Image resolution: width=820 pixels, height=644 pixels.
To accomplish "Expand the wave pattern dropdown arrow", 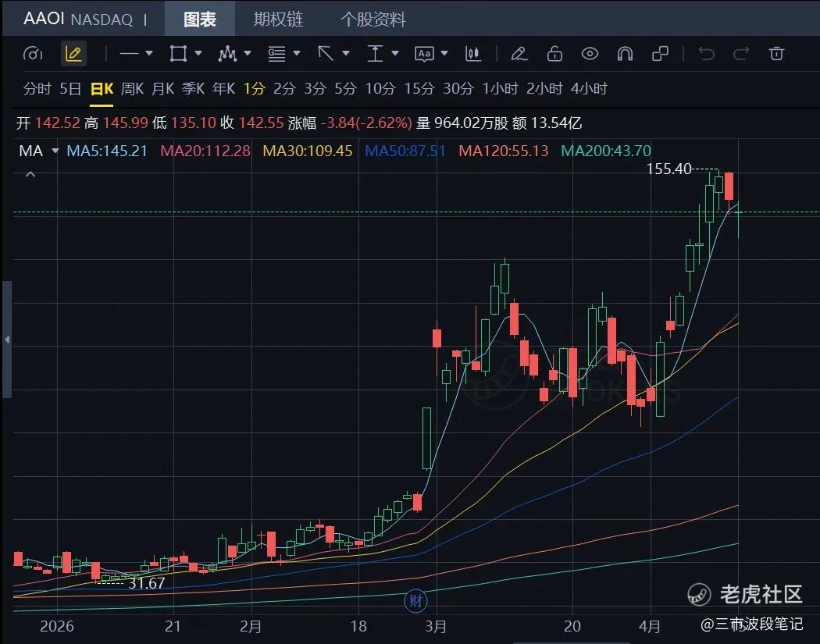I will pyautogui.click(x=248, y=53).
